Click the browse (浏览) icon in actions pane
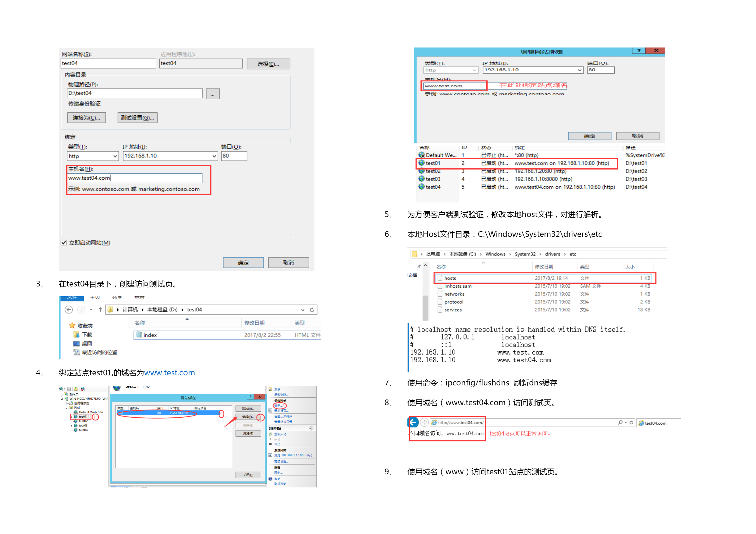The width and height of the screenshot is (756, 534). click(x=270, y=389)
